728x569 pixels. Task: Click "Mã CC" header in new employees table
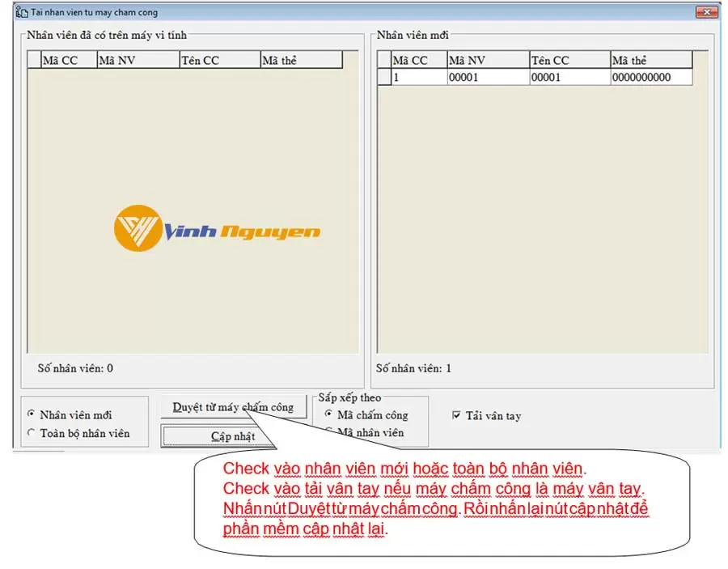point(419,61)
